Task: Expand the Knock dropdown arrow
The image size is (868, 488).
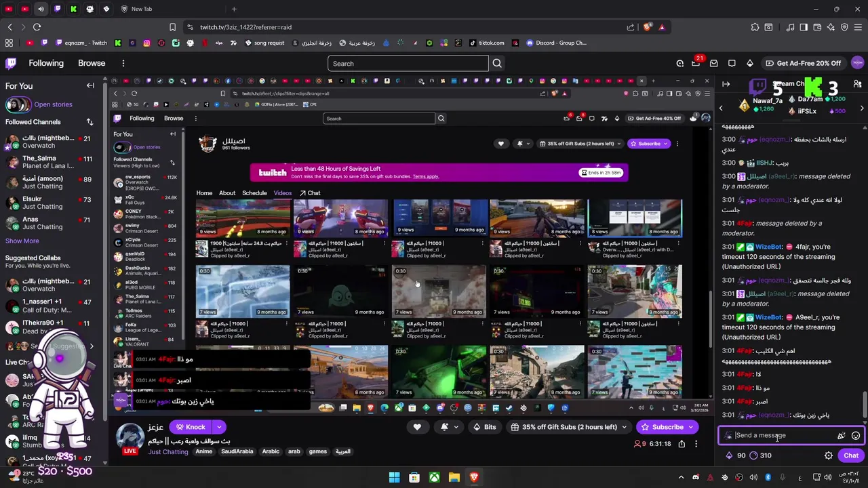Action: [219, 427]
